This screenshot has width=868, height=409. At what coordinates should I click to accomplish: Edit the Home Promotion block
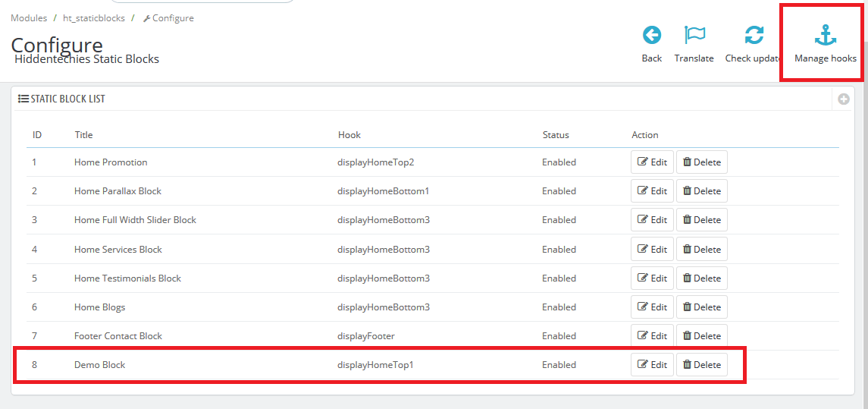click(652, 162)
